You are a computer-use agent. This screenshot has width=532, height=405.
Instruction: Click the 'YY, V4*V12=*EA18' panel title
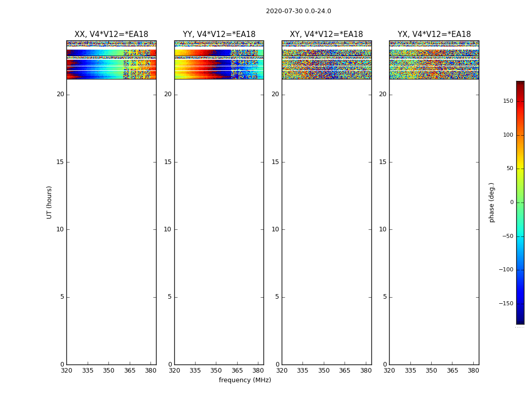(x=219, y=34)
